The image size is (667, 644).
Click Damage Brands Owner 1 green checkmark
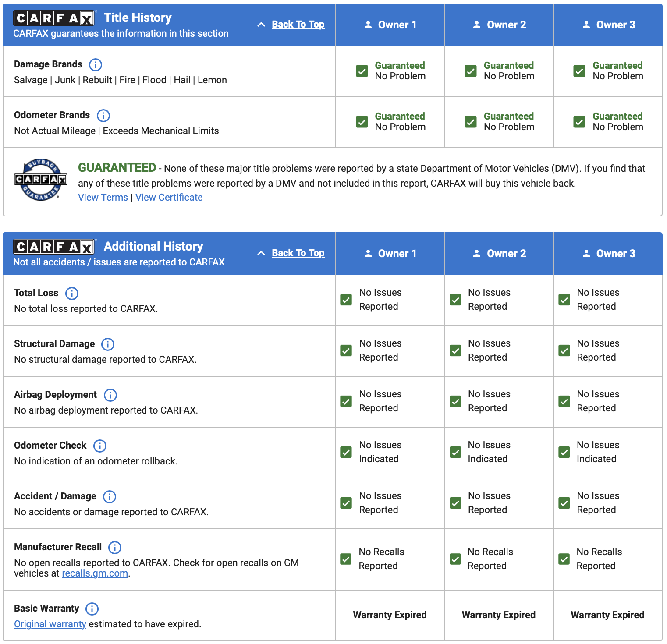pyautogui.click(x=362, y=71)
